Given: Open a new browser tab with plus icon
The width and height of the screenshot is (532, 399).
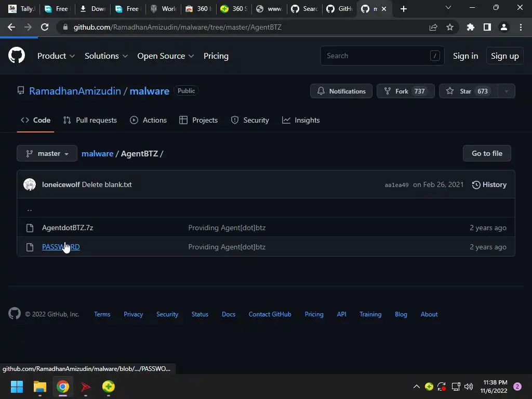Looking at the screenshot, I should (403, 9).
